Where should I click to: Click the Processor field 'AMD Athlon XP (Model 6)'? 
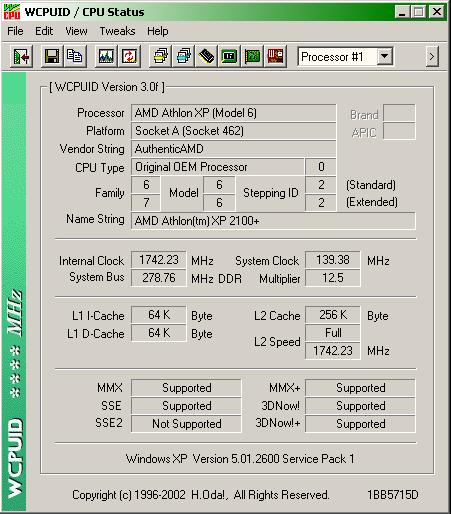[233, 113]
